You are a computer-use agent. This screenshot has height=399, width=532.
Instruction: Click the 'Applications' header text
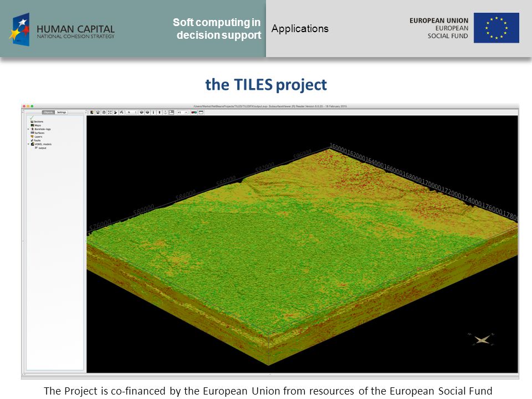coord(300,28)
